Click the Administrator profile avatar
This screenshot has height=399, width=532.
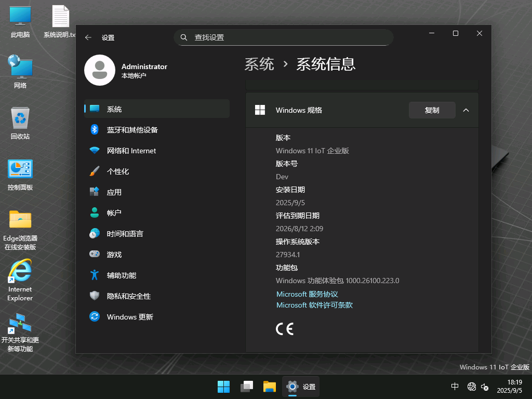point(100,70)
